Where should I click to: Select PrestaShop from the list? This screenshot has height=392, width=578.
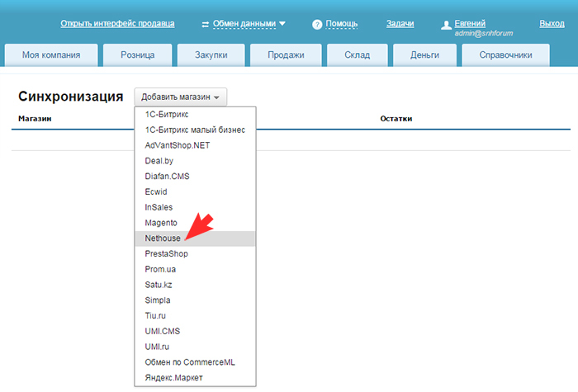pos(195,254)
